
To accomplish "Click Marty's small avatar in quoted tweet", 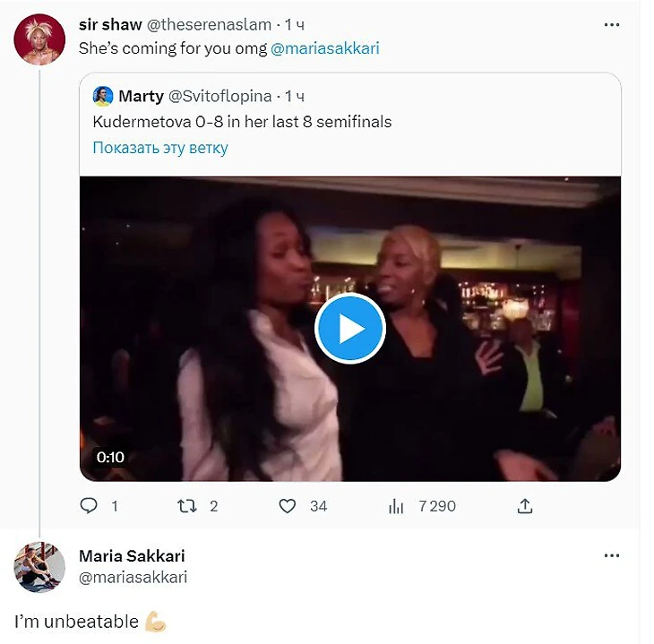I will (103, 96).
